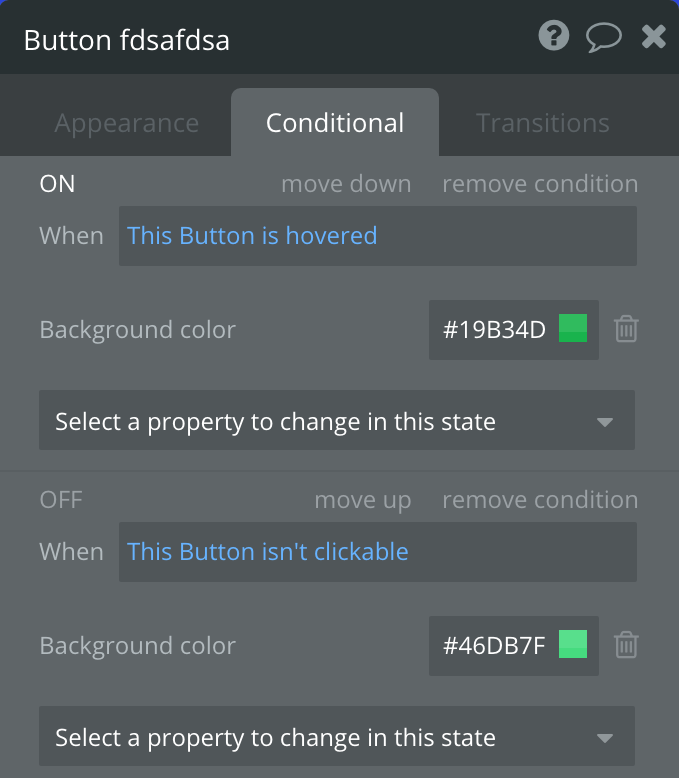Screen dimensions: 679x778
Task: Click 'move down' on the first condition
Action: click(346, 184)
